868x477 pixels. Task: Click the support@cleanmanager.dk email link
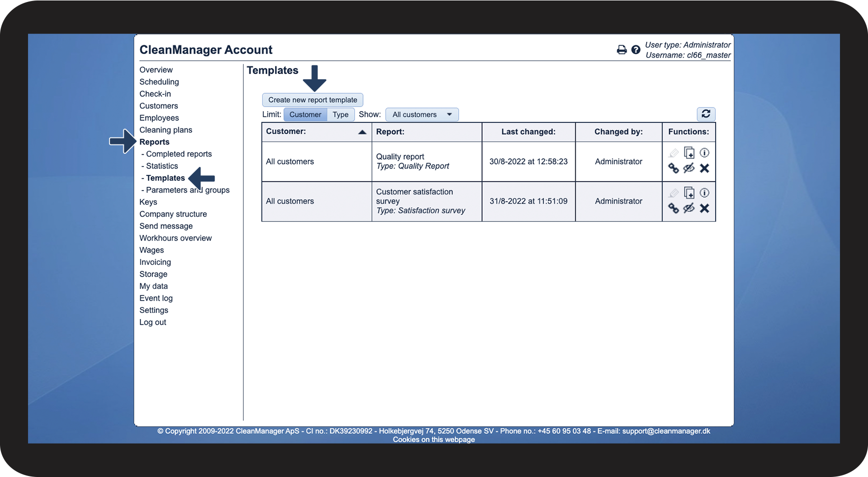click(x=666, y=431)
